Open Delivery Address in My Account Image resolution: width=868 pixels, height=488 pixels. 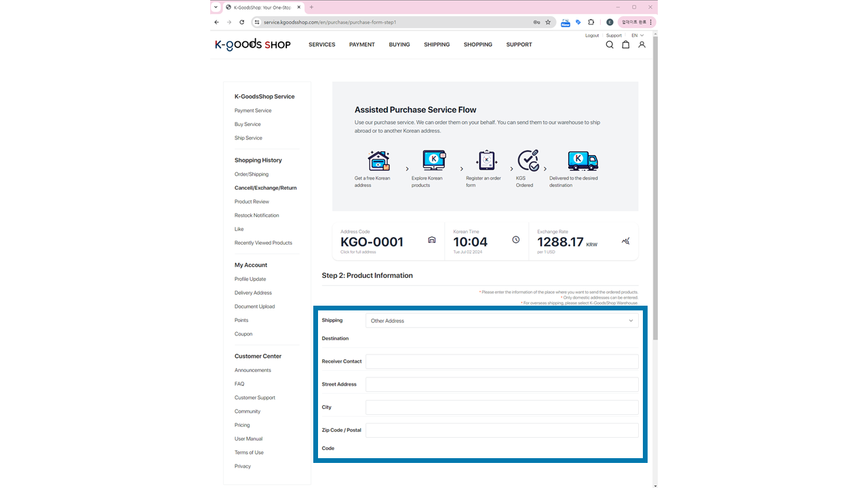253,293
